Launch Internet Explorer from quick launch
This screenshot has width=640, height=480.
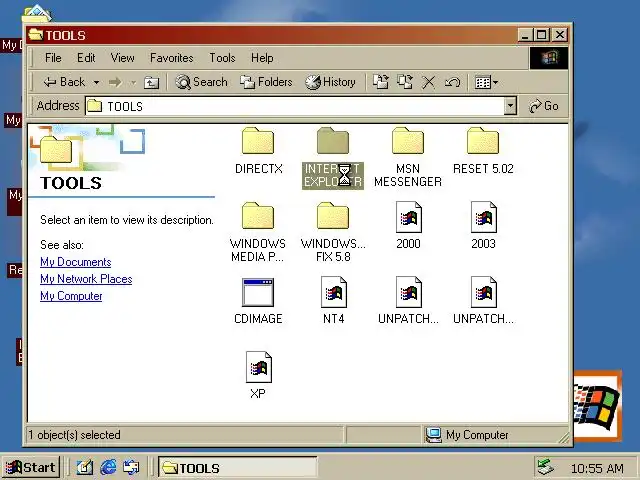click(x=108, y=467)
